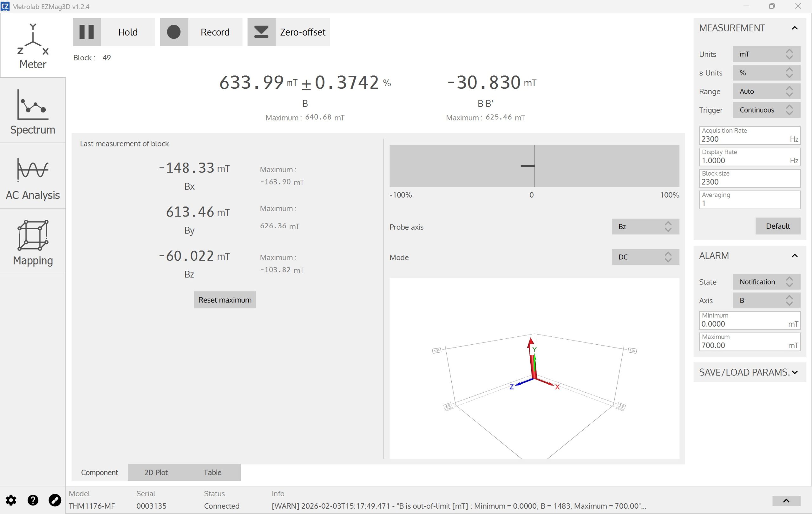Collapse the ALARM section
Viewport: 812px width, 514px height.
click(795, 256)
